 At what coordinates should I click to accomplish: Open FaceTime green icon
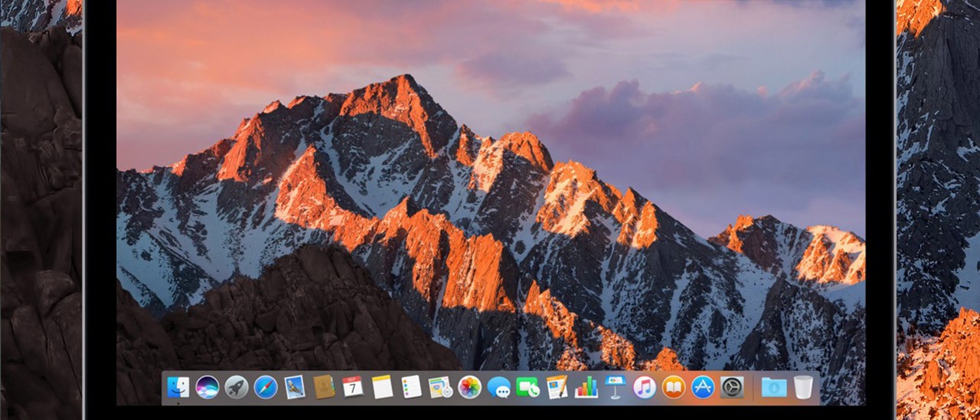coord(528,387)
